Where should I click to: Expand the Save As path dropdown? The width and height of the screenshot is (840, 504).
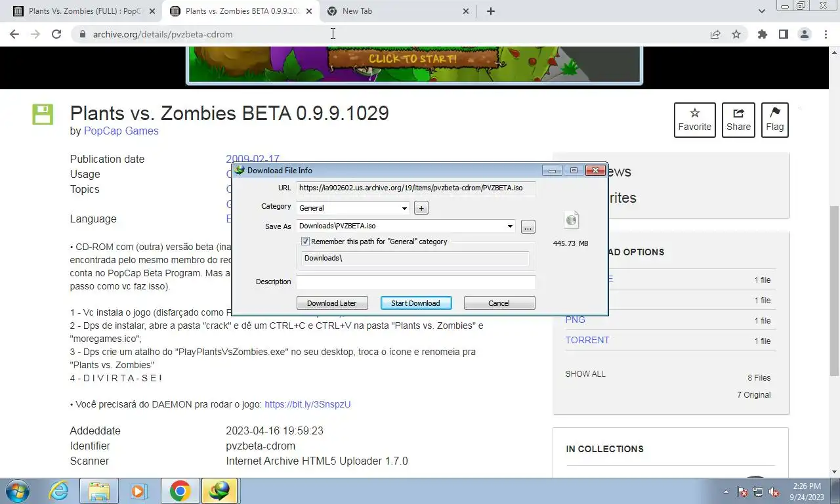[510, 226]
